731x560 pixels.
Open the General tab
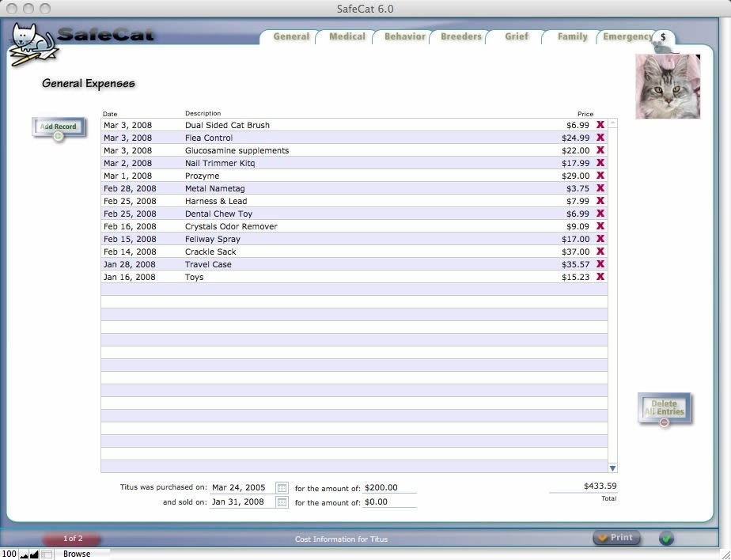click(291, 36)
